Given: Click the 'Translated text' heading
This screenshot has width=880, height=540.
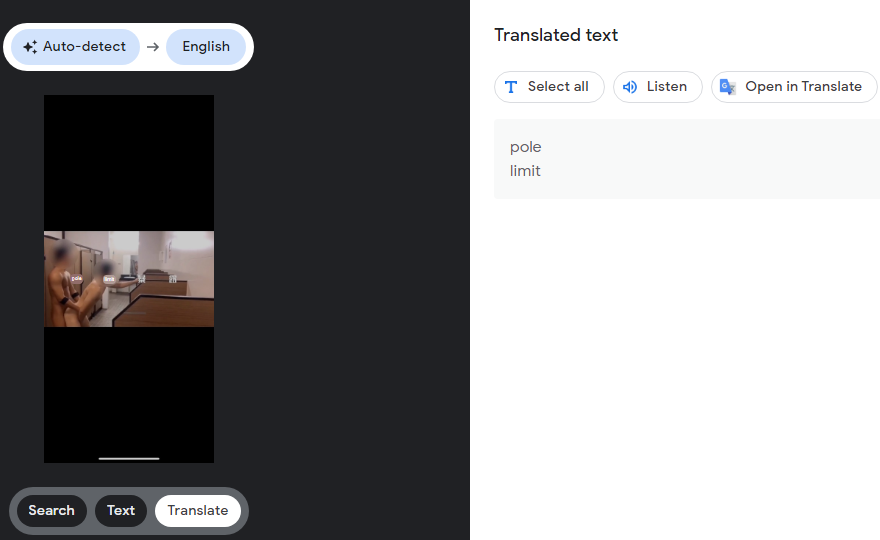Looking at the screenshot, I should click(556, 35).
